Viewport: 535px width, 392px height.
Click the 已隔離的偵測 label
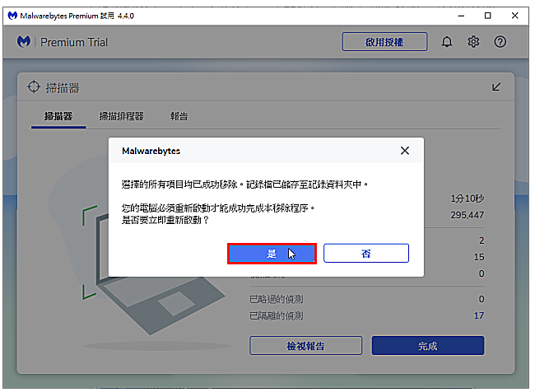[x=276, y=315]
